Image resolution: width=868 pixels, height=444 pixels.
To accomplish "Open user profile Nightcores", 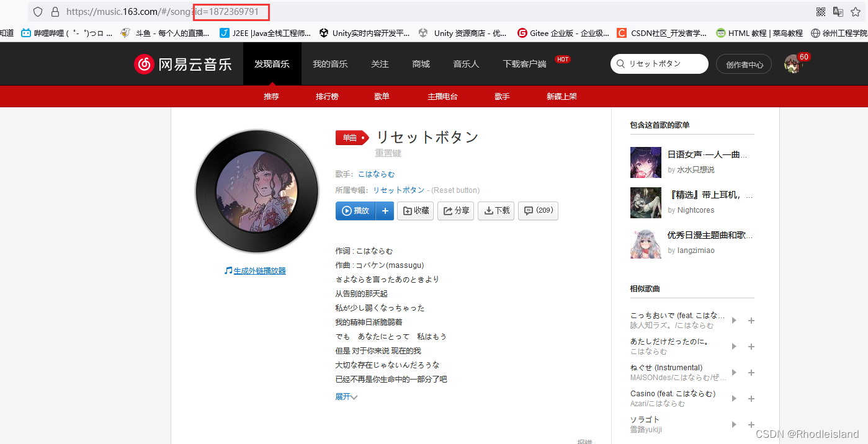I will point(696,210).
